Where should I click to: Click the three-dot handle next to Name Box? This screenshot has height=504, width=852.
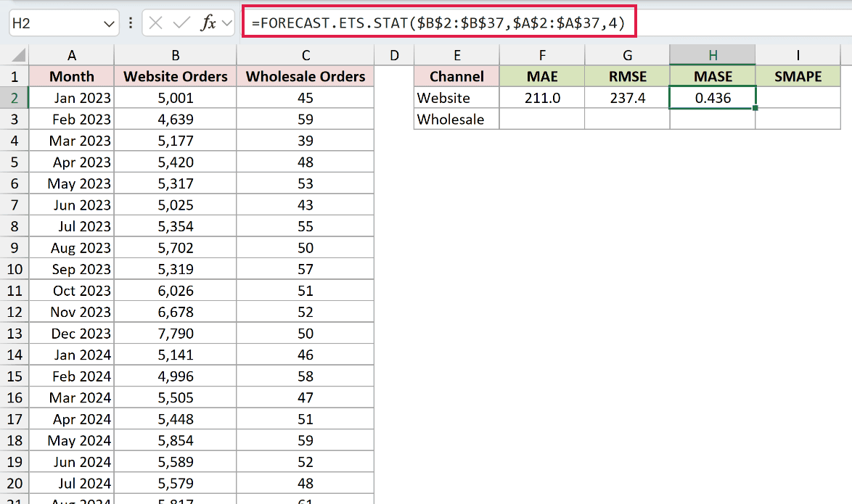[x=131, y=22]
